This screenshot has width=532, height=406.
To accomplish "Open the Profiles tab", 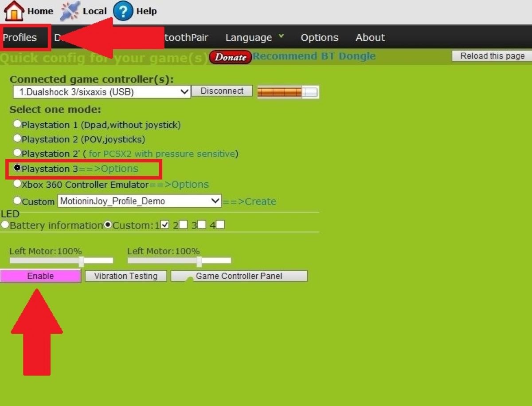I will pyautogui.click(x=20, y=38).
